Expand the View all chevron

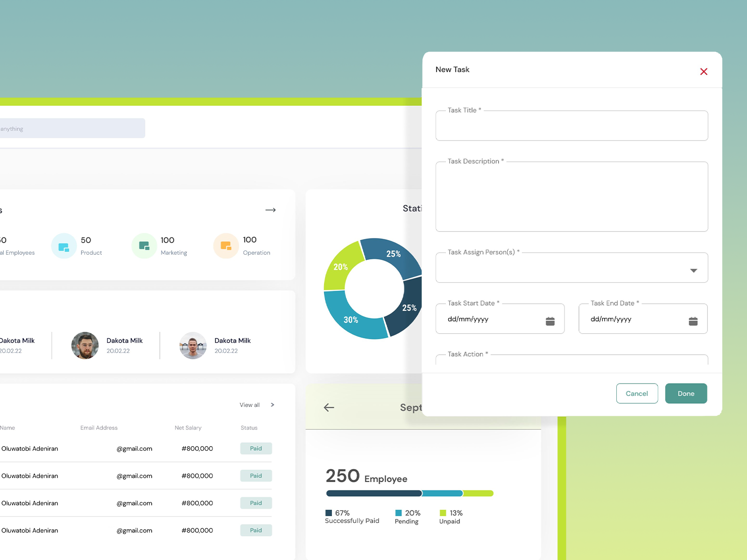pyautogui.click(x=272, y=405)
